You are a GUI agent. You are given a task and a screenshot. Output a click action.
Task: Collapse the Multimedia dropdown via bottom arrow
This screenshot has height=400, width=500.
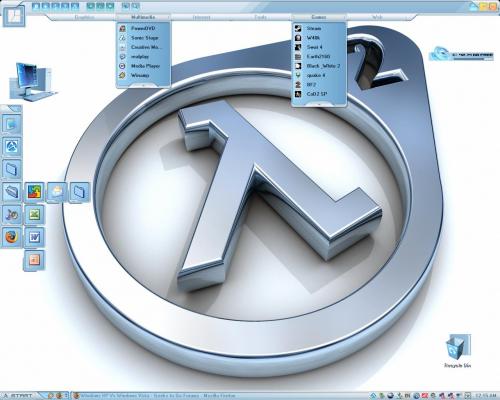tap(143, 85)
